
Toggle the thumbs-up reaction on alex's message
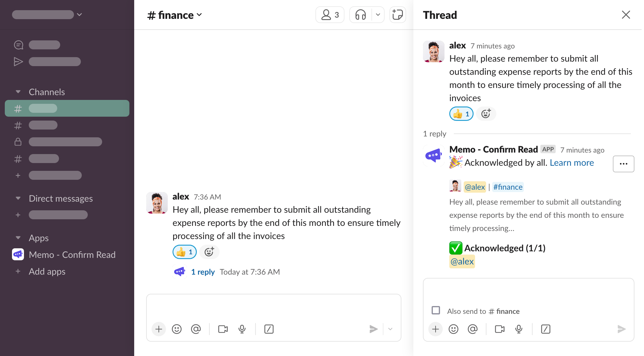[184, 252]
